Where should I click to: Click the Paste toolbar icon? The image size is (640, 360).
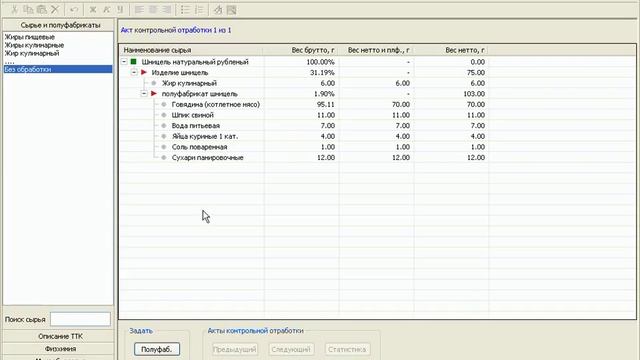click(41, 9)
